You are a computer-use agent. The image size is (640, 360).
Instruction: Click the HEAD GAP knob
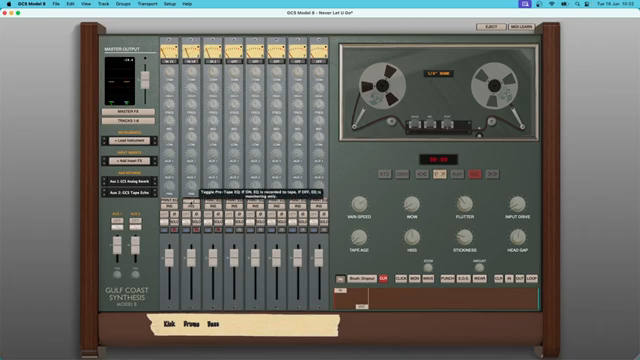coord(517,237)
